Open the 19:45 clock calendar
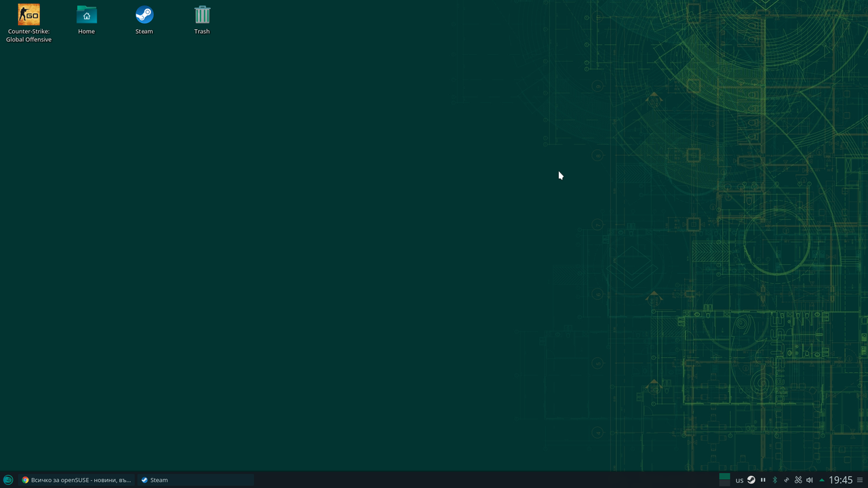The width and height of the screenshot is (868, 488). pyautogui.click(x=841, y=480)
